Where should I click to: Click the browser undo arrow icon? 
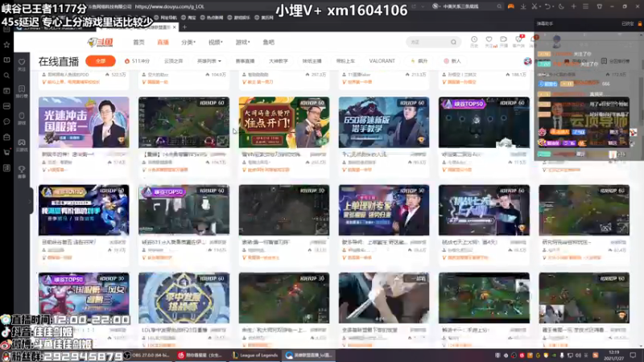tap(547, 6)
